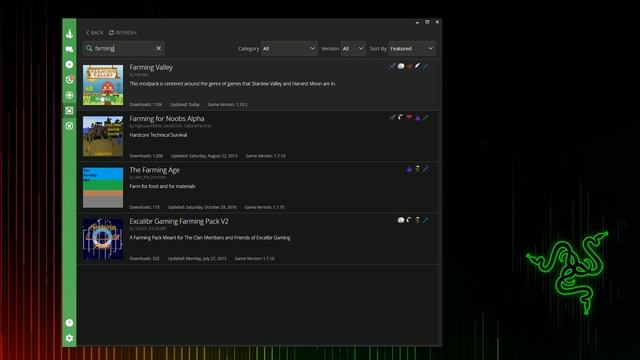Open the anvil home icon in sidebar
Image resolution: width=640 pixels, height=360 pixels.
[x=69, y=34]
